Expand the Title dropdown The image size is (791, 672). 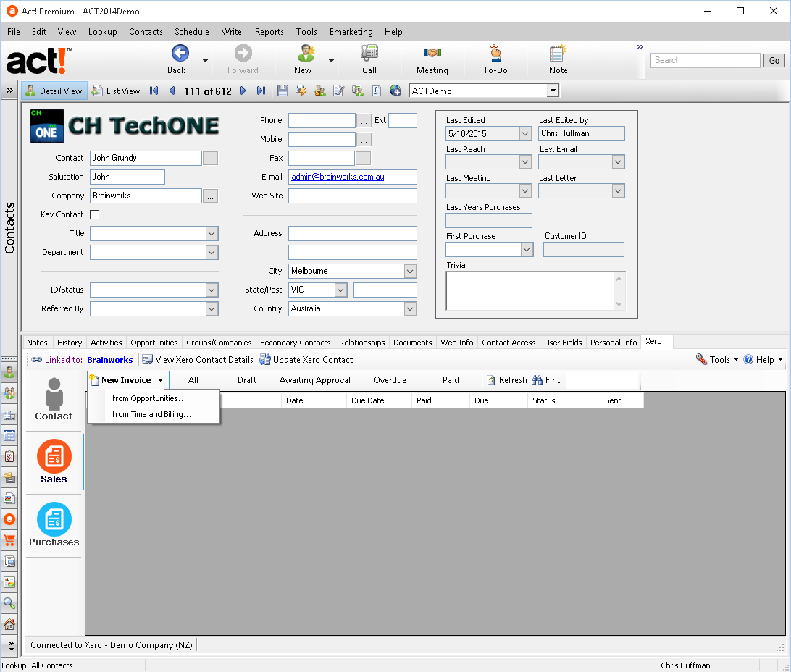(212, 233)
